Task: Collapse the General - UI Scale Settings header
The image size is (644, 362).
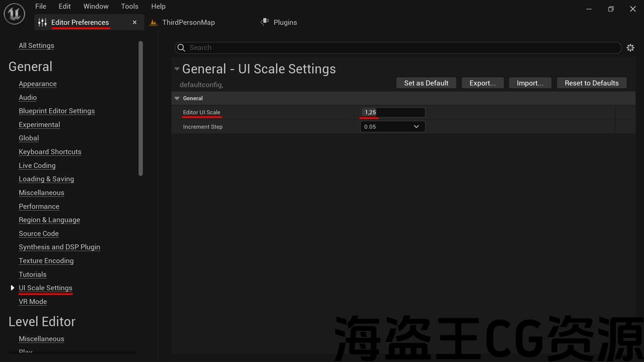Action: [177, 69]
